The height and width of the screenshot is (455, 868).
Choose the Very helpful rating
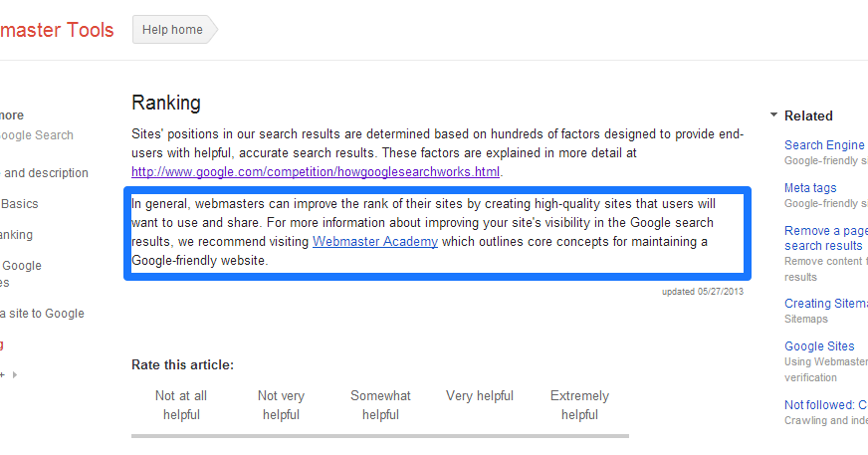coord(480,396)
